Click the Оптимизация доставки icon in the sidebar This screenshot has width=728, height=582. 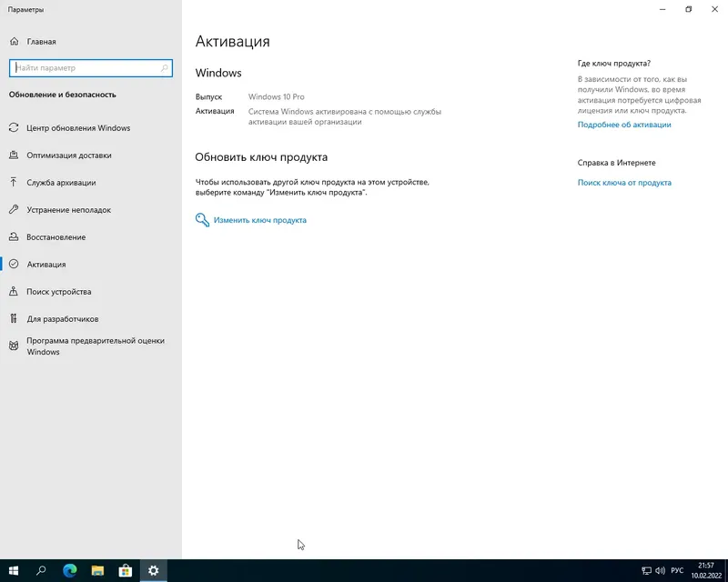click(x=14, y=155)
